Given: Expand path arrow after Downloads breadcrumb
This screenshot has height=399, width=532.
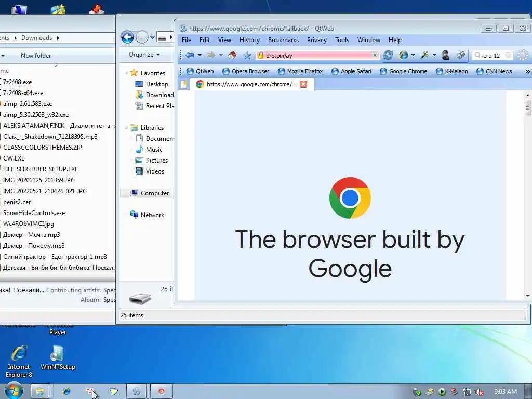Looking at the screenshot, I should pos(58,38).
